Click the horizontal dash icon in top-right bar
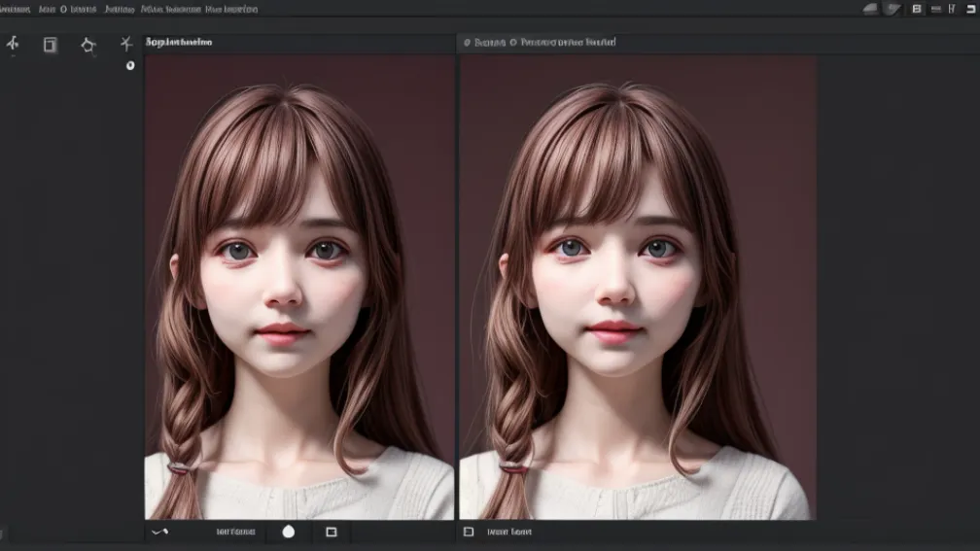Image resolution: width=980 pixels, height=551 pixels. point(935,9)
